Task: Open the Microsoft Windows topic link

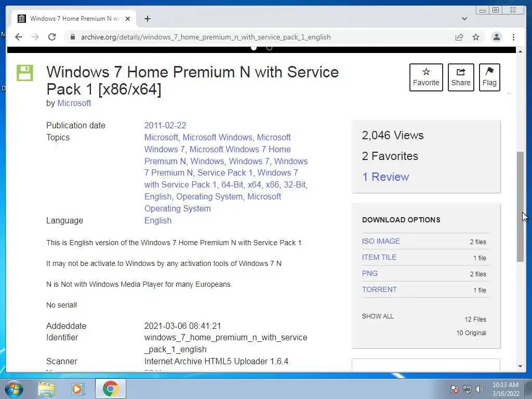Action: [x=218, y=137]
